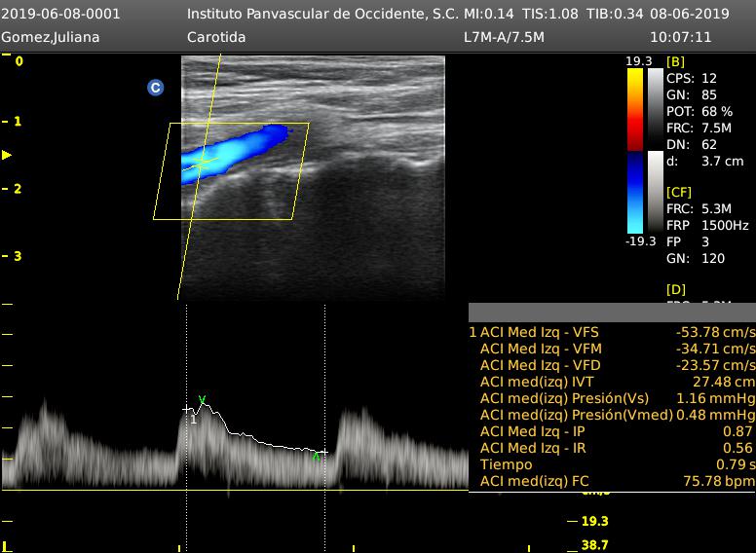Click the FRC: 5.3M color frequency parameter
This screenshot has height=553, width=756.
click(699, 208)
